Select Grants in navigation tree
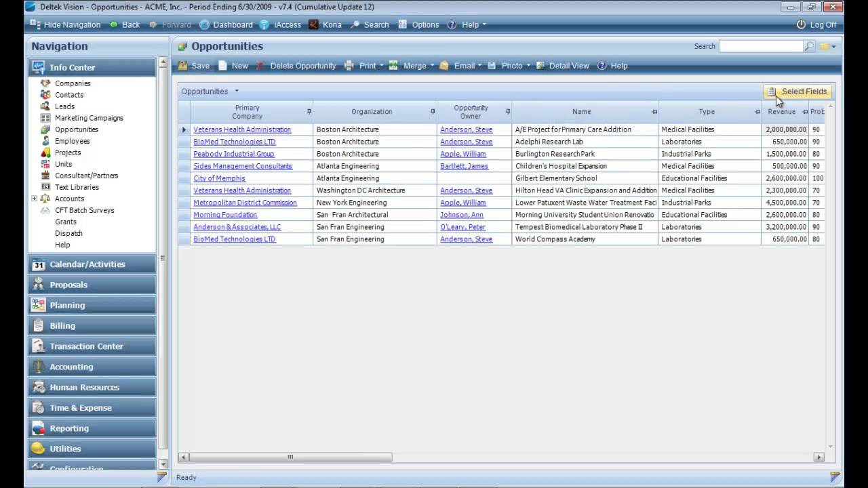The width and height of the screenshot is (868, 488). click(66, 222)
